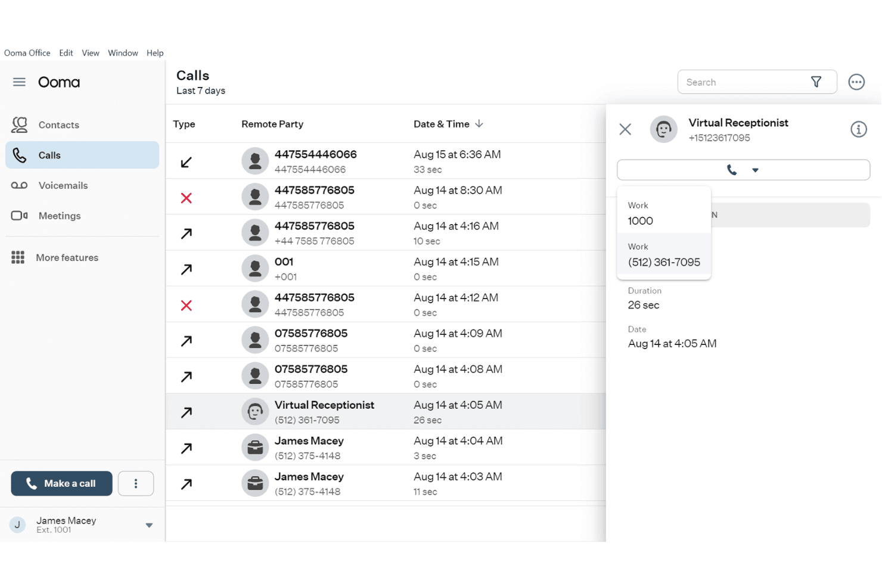882x588 pixels.
Task: Open the Contacts section in sidebar
Action: (82, 125)
